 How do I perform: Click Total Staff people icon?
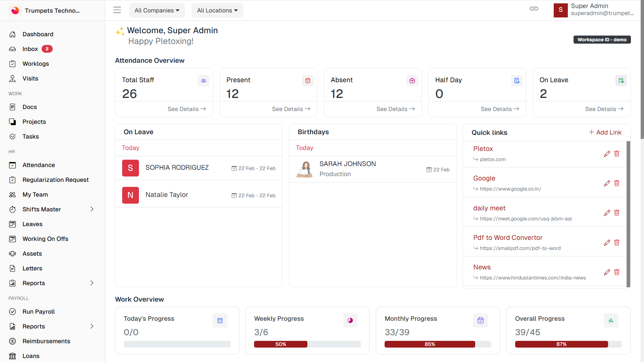tap(203, 81)
